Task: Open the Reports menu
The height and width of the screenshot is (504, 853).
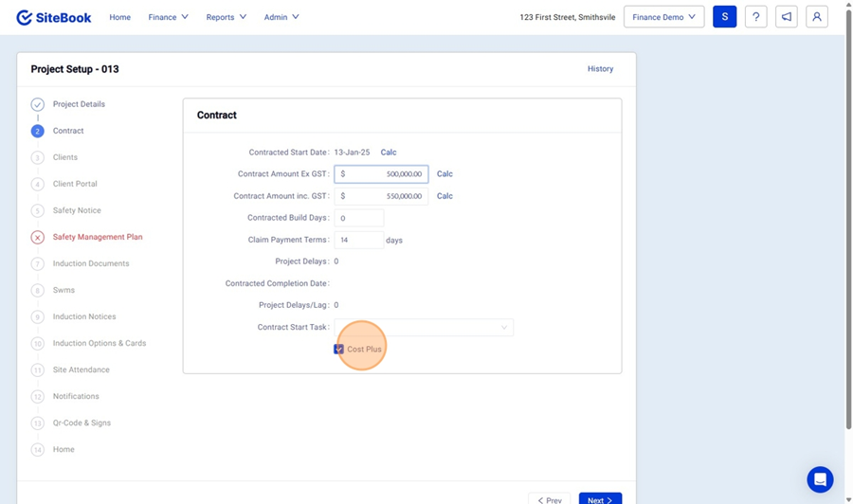Action: coord(226,17)
